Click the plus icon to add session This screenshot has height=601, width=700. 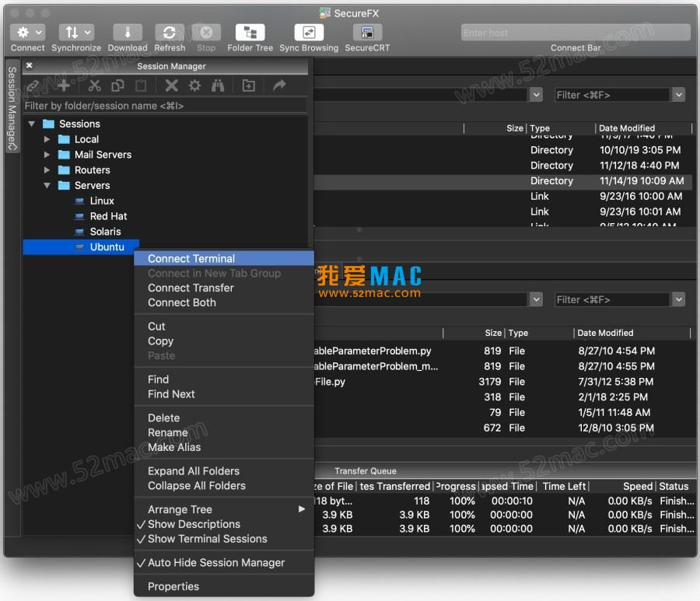coord(64,86)
